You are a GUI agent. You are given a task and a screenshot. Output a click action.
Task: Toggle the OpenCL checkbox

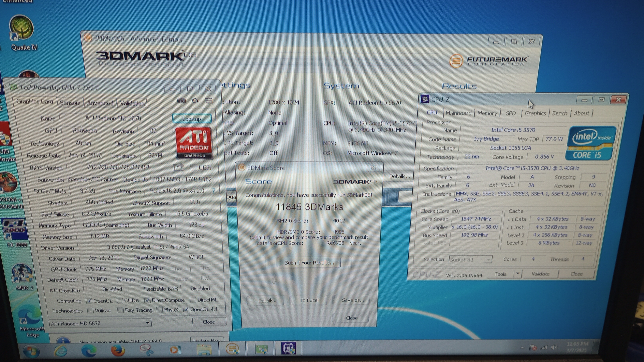click(89, 301)
